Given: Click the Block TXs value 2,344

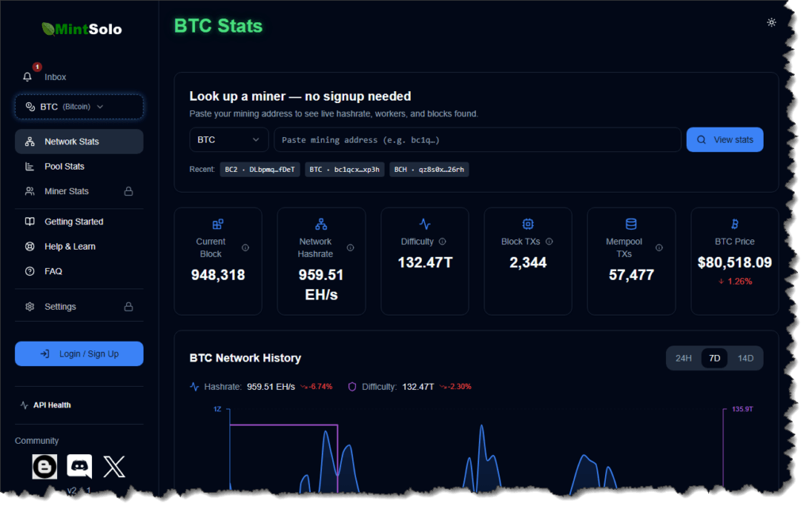Looking at the screenshot, I should 527,262.
